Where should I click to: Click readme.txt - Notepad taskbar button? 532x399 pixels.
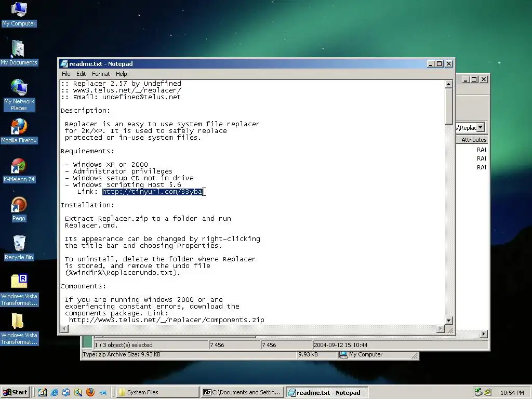tap(327, 393)
